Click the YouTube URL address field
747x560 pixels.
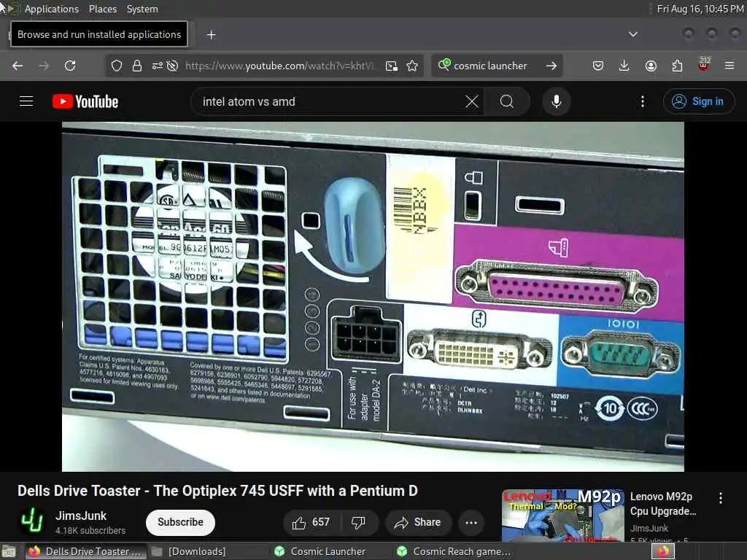click(x=280, y=66)
